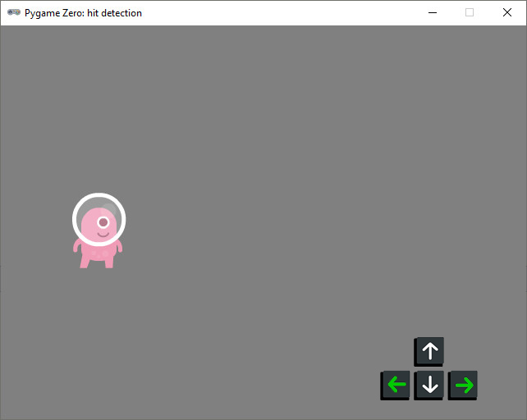Close the hit detection game window
This screenshot has height=420, width=527.
507,12
